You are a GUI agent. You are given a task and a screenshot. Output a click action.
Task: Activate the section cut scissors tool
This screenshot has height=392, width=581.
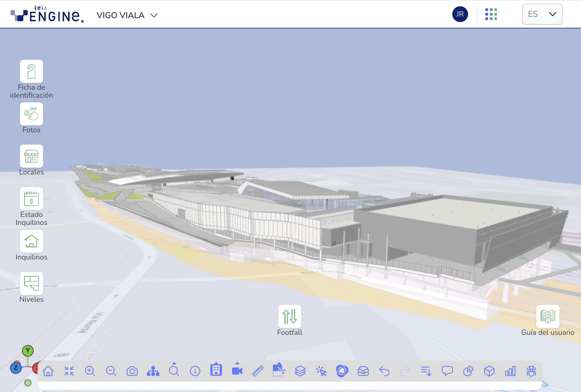click(x=279, y=371)
